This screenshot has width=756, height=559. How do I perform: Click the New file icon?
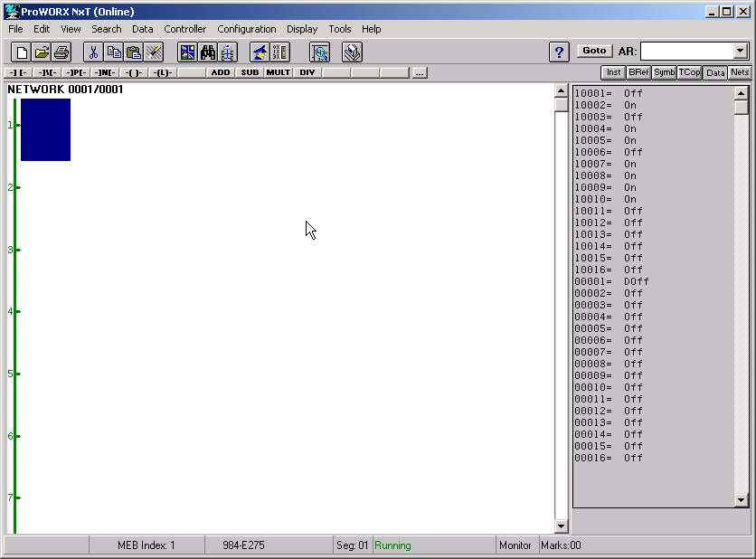coord(23,52)
